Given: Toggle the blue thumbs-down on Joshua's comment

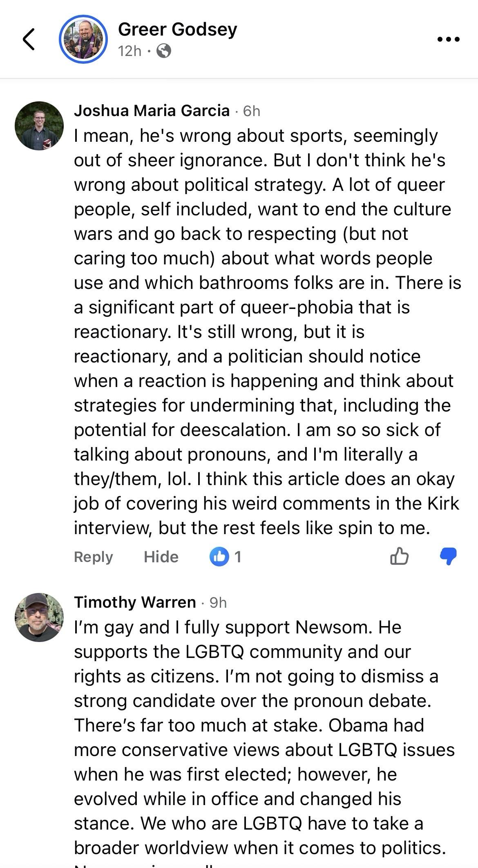Looking at the screenshot, I should pyautogui.click(x=448, y=556).
